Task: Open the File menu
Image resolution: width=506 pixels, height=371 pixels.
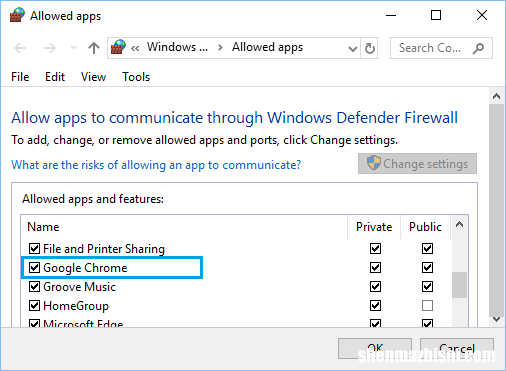Action: pos(20,77)
